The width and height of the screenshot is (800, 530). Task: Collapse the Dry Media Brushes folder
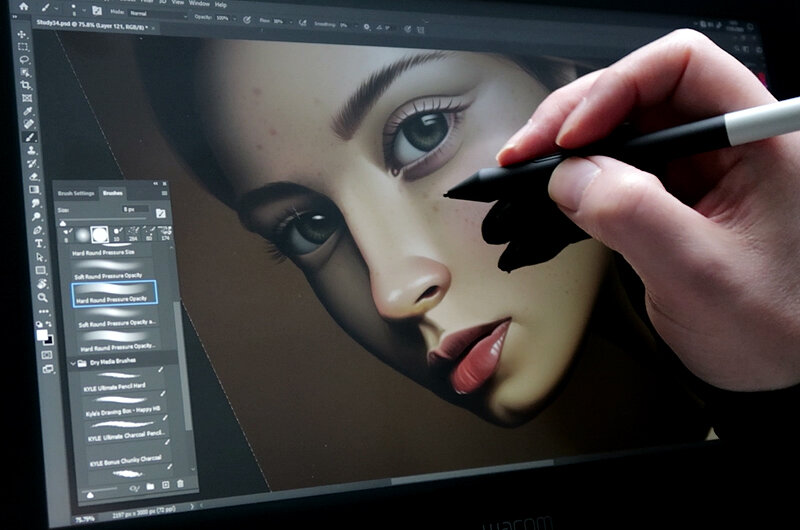pos(72,364)
